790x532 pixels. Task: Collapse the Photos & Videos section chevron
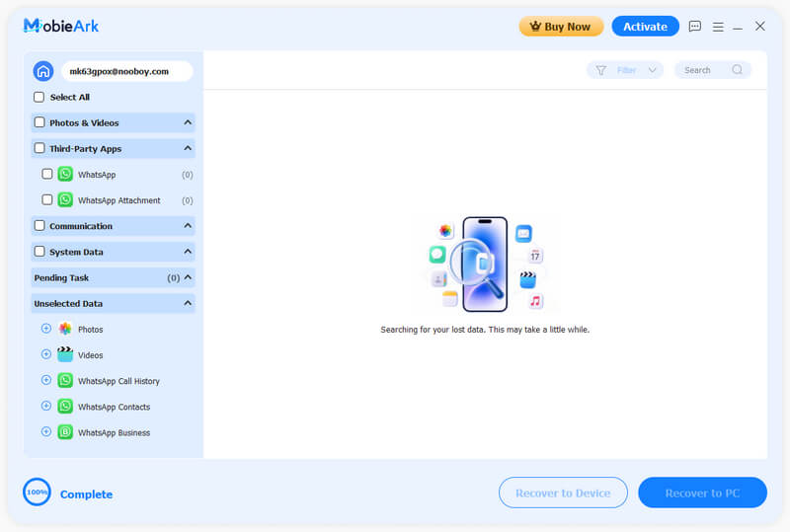[x=188, y=122]
